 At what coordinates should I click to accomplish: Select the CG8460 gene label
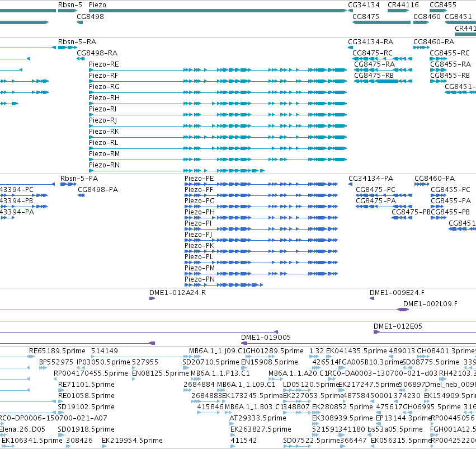[427, 16]
